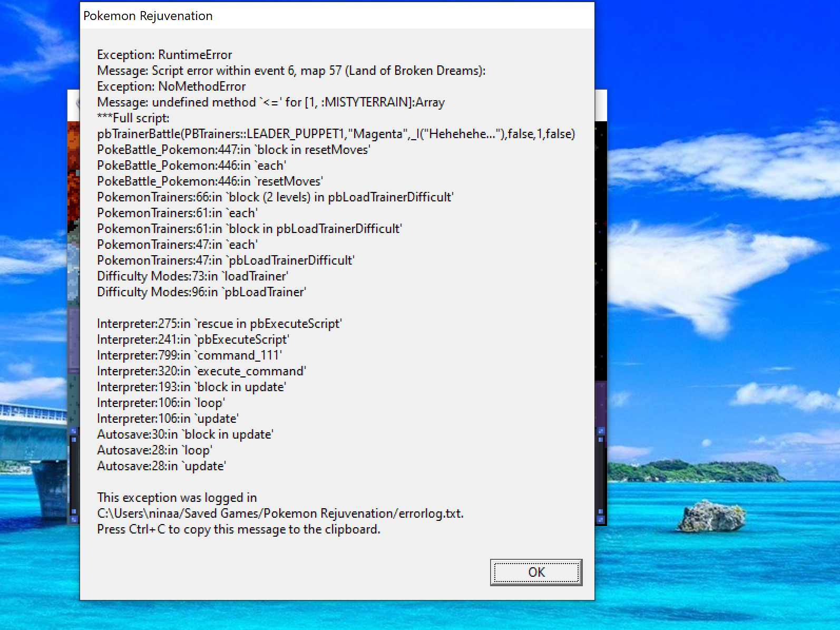Click 'Interpreter:799:in command_111' line
The width and height of the screenshot is (840, 630).
click(x=190, y=355)
